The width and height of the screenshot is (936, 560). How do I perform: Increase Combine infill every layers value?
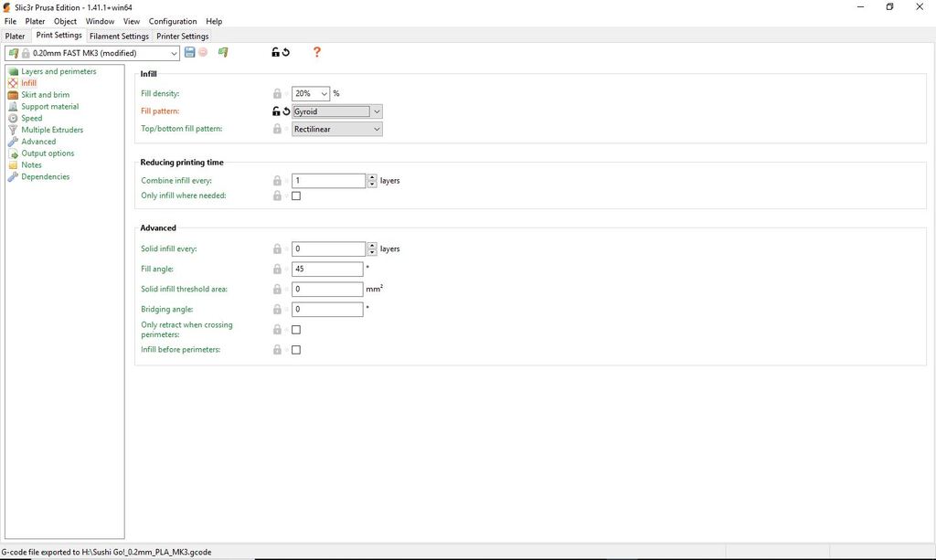372,177
